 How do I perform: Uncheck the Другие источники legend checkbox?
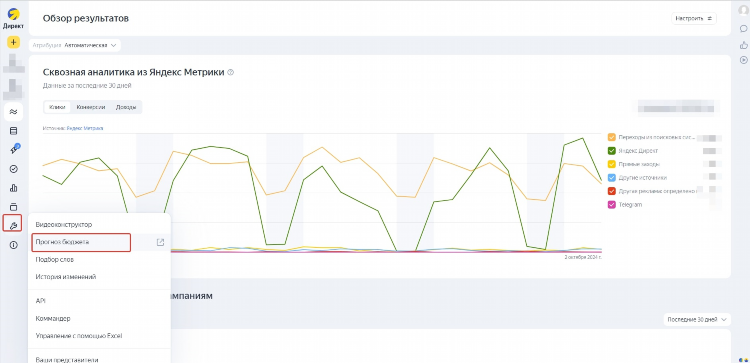(611, 178)
